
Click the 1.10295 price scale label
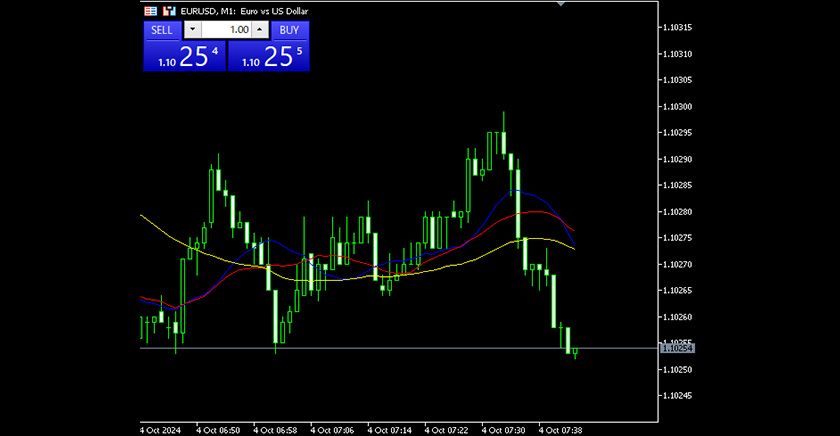[677, 132]
